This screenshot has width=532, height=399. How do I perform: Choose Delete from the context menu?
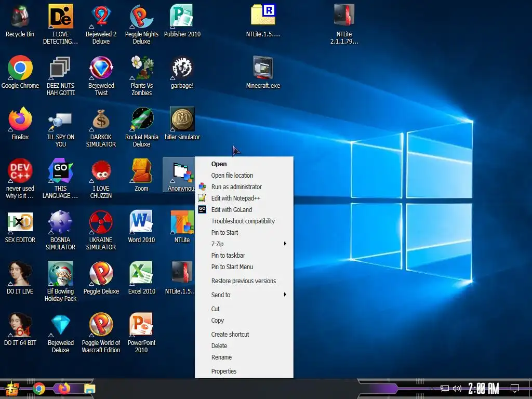[244, 346]
